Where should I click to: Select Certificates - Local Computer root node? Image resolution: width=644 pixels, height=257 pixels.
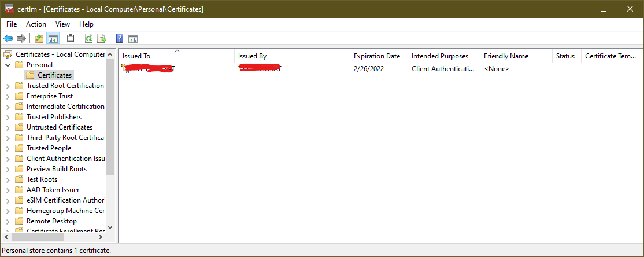click(x=60, y=54)
